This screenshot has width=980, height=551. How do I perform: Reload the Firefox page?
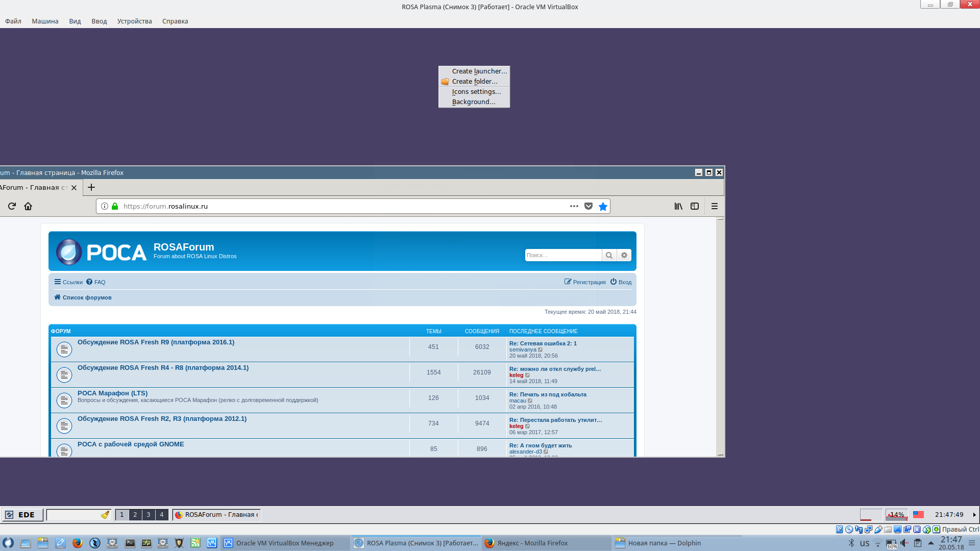[x=12, y=206]
